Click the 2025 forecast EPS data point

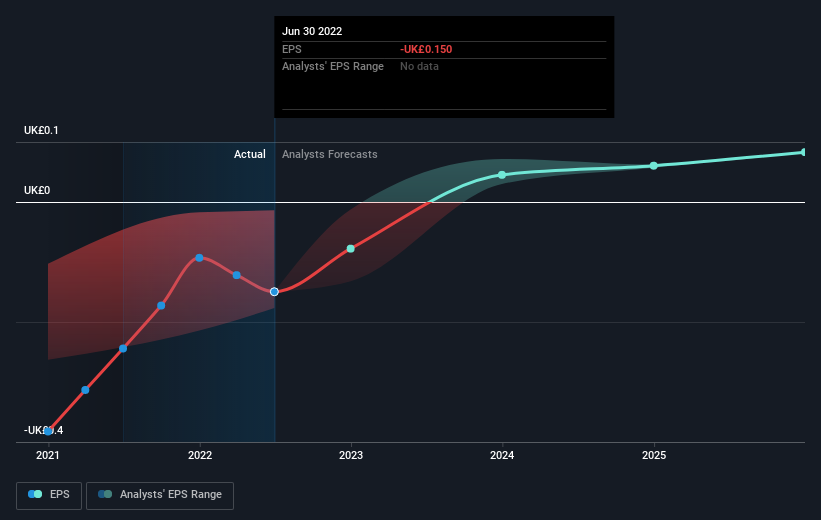click(653, 166)
